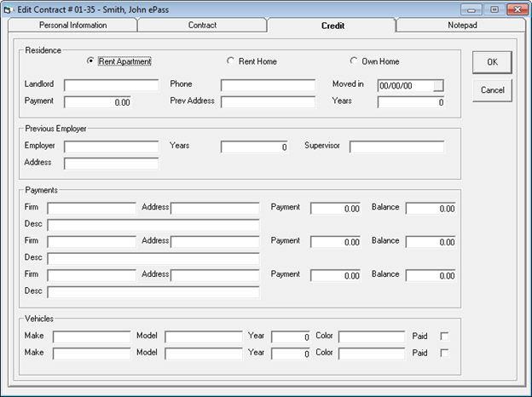
Task: Select the Previous Employer Years field
Action: 254,147
